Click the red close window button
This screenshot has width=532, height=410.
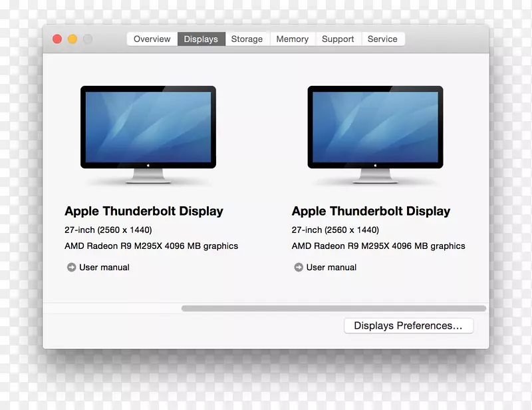(x=57, y=39)
